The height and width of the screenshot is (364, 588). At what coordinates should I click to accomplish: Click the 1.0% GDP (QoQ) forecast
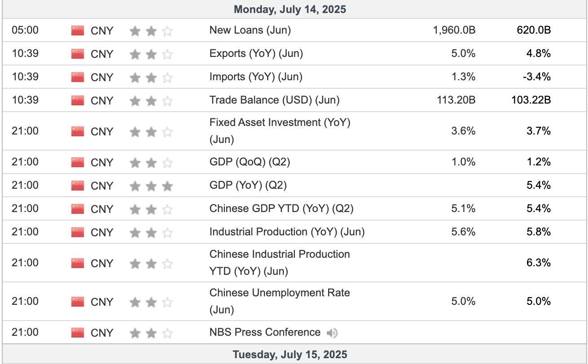463,162
